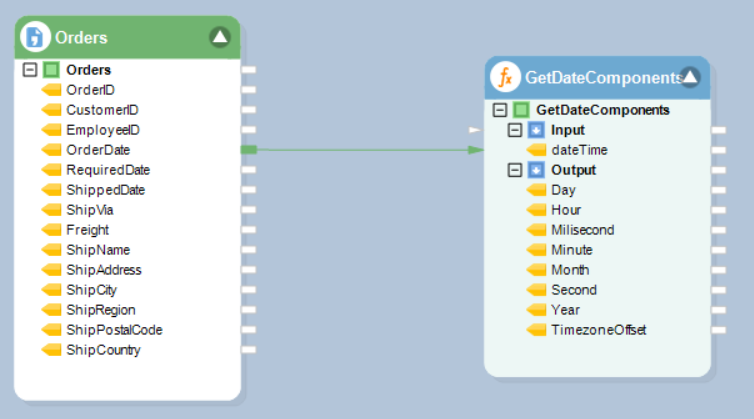Viewport: 754px width, 419px height.
Task: Click the Year output field icon
Action: (536, 310)
